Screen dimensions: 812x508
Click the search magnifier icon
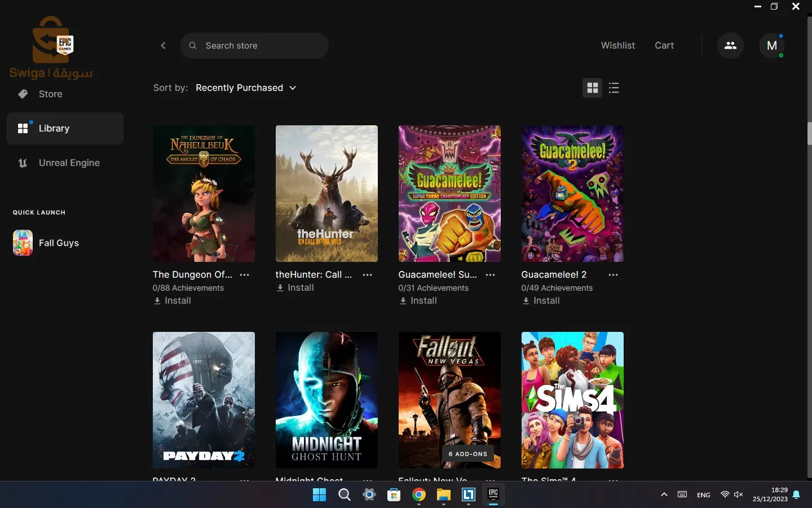click(193, 46)
